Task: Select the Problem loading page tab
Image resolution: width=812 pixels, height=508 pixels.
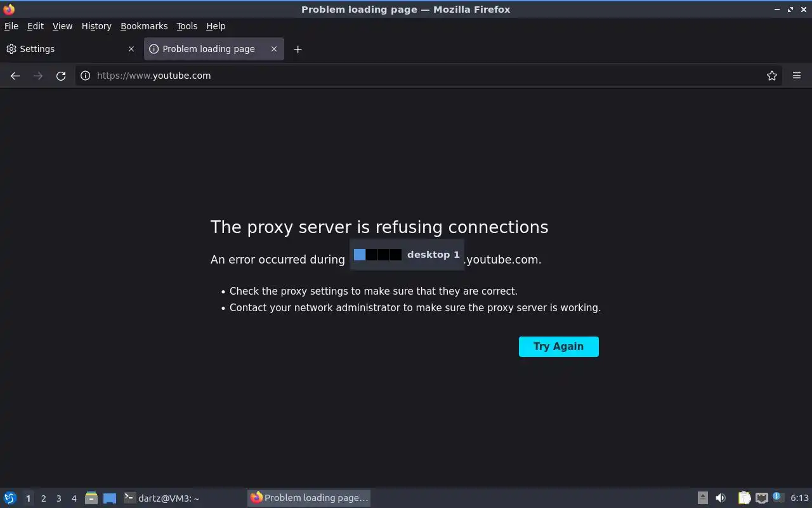Action: pyautogui.click(x=214, y=49)
